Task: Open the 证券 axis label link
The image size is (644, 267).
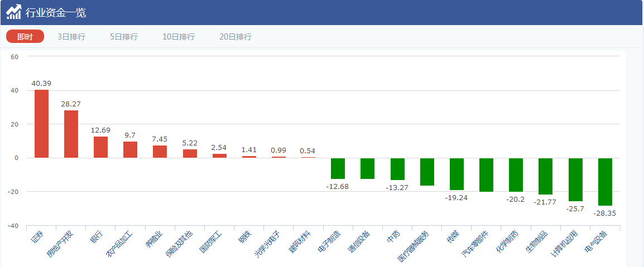Action: click(x=35, y=237)
